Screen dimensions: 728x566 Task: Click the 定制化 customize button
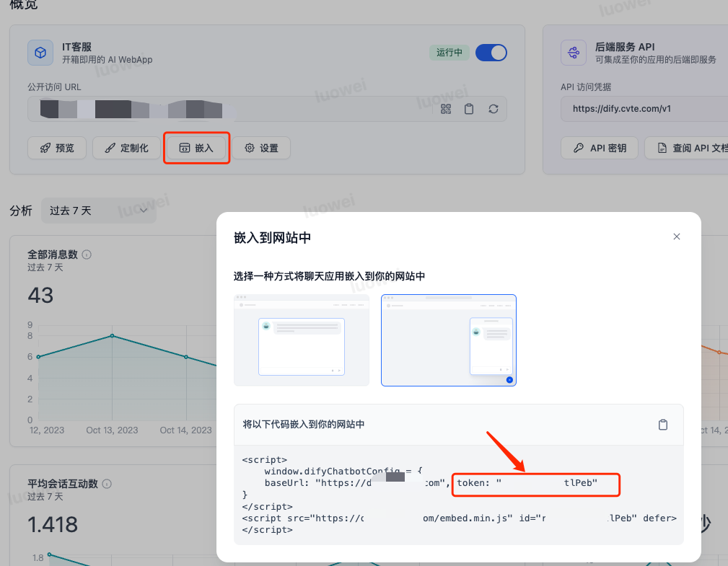point(126,148)
